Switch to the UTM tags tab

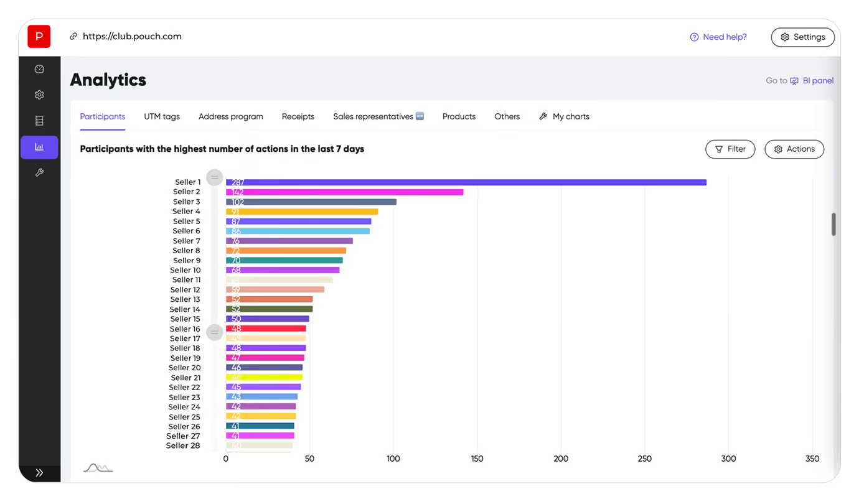click(162, 116)
